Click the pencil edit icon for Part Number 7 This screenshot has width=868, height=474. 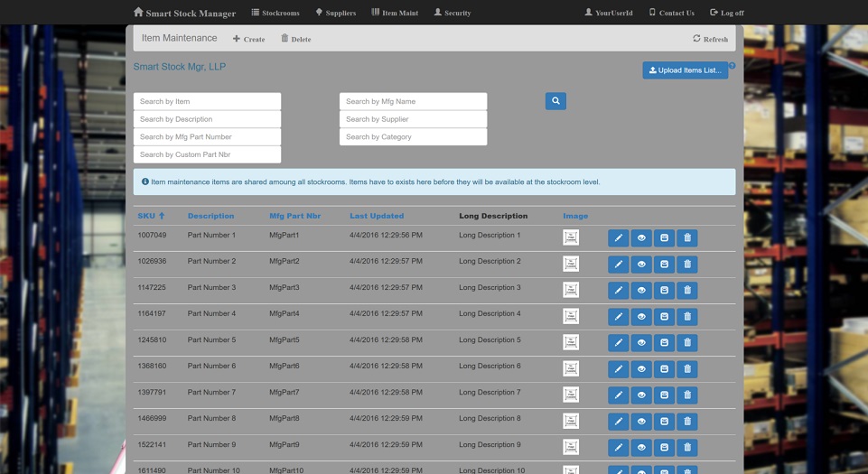[618, 395]
